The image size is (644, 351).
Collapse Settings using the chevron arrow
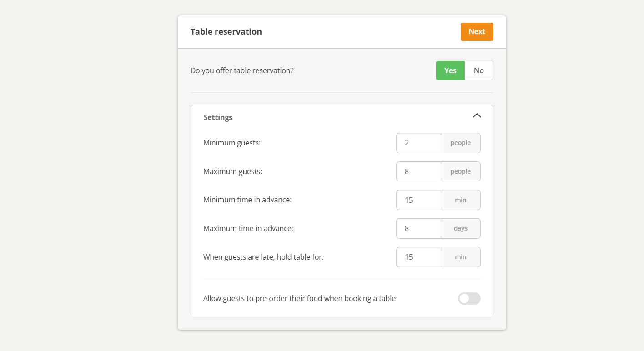477,115
